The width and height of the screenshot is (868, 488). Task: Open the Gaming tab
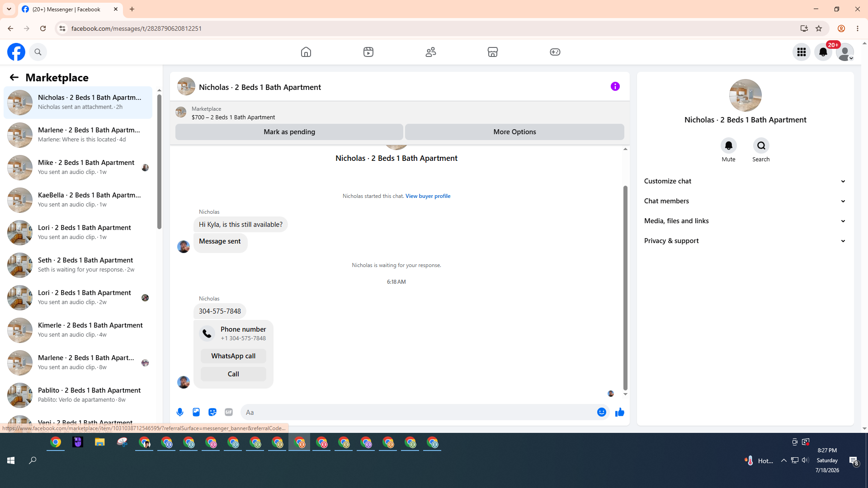tap(555, 52)
